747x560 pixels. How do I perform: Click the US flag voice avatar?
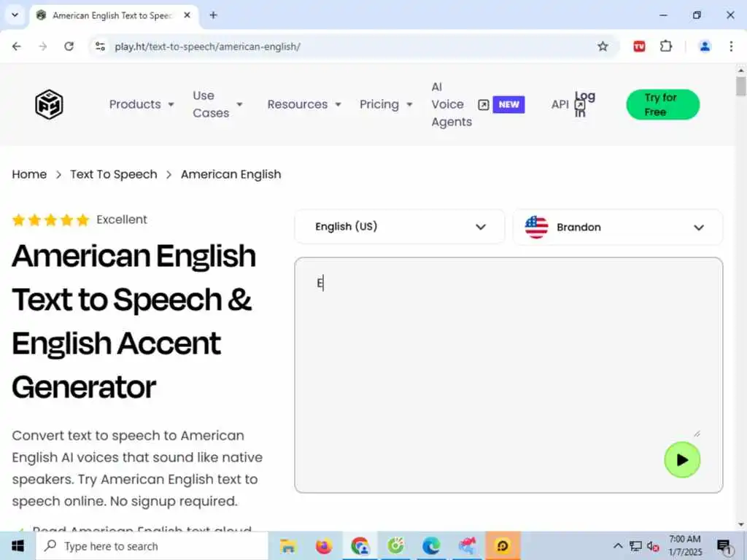(536, 227)
